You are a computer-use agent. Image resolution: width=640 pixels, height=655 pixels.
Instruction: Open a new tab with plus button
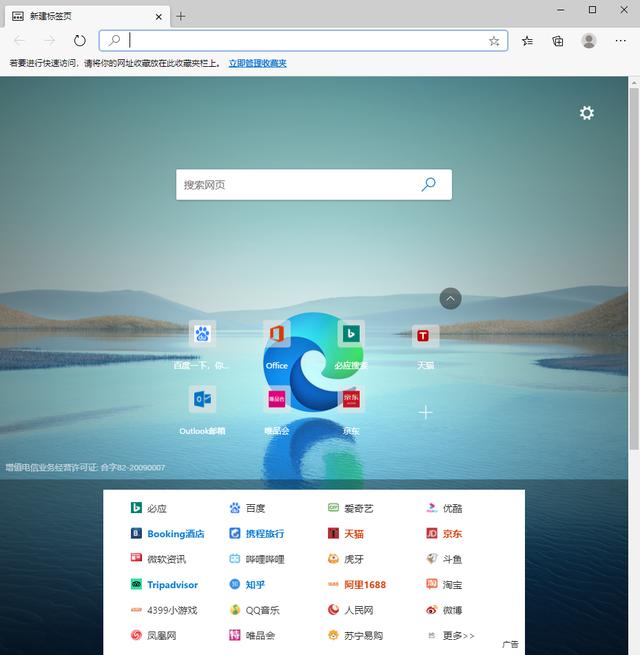(x=180, y=16)
